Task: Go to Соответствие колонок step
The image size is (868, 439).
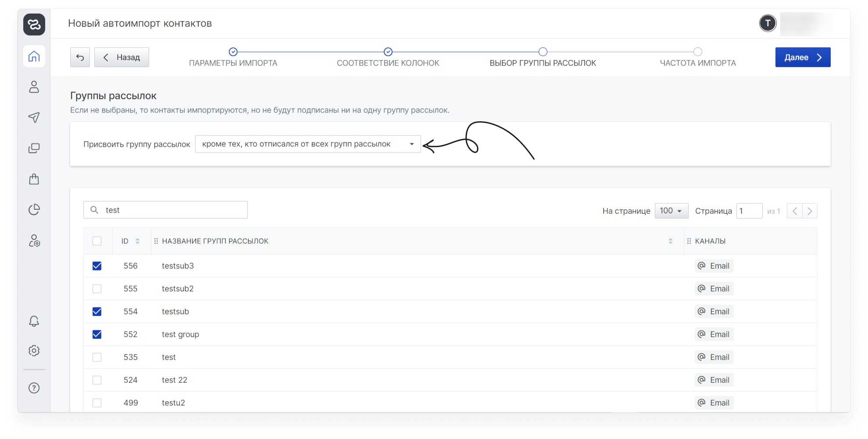Action: [x=388, y=58]
